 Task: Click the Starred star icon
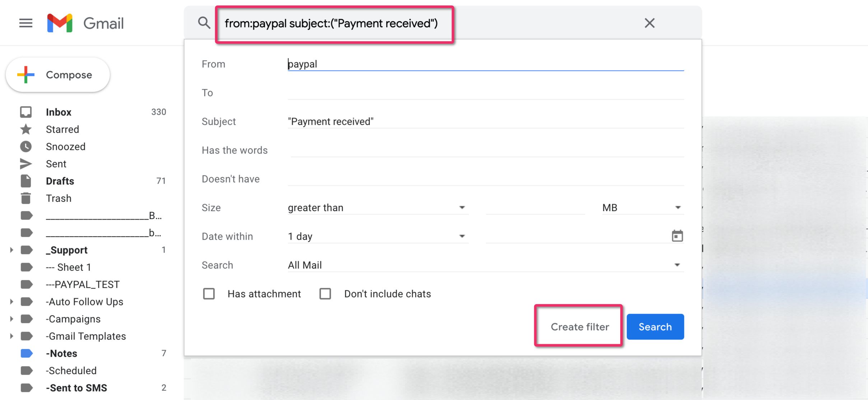(x=26, y=129)
